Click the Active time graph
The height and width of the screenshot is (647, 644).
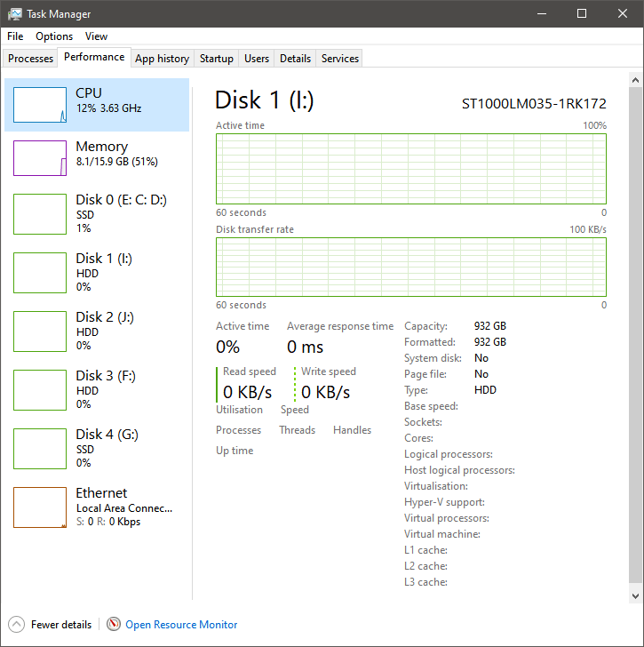click(411, 169)
